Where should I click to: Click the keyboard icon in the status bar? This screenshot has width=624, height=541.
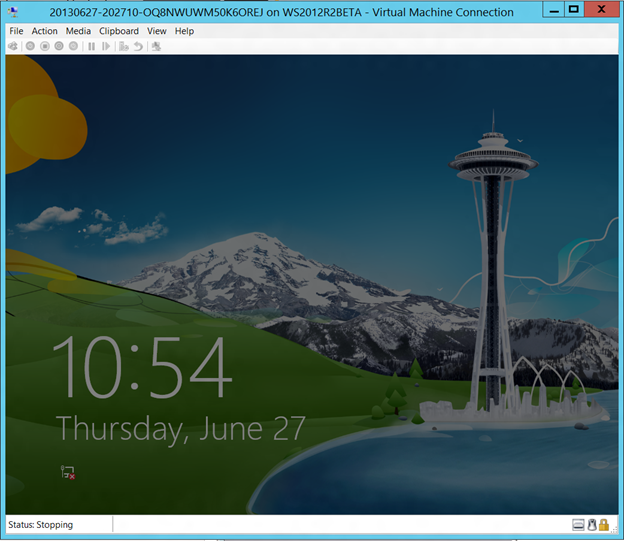point(578,525)
